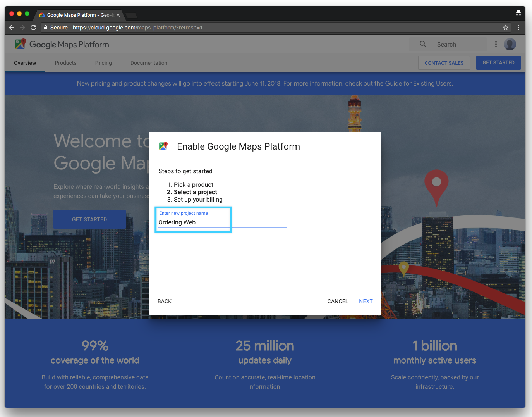This screenshot has width=532, height=417.
Task: Click the 'coverage of the world' text
Action: tap(95, 360)
